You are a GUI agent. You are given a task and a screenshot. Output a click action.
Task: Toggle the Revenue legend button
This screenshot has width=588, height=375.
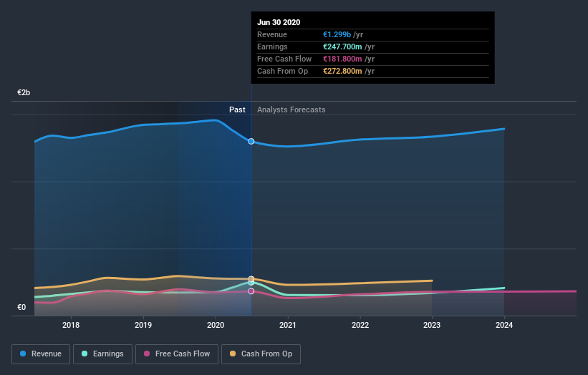[x=41, y=354]
